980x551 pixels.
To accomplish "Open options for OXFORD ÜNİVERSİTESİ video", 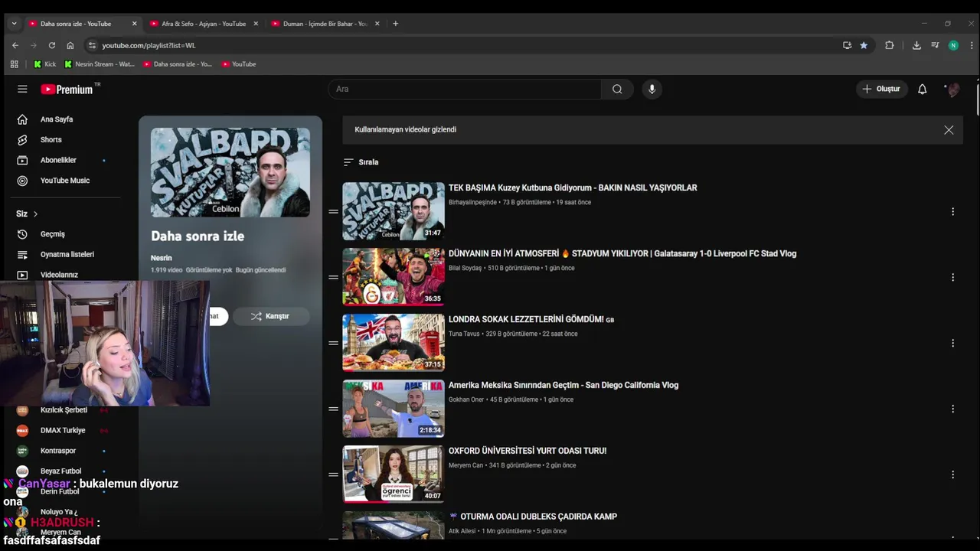I will [x=952, y=474].
